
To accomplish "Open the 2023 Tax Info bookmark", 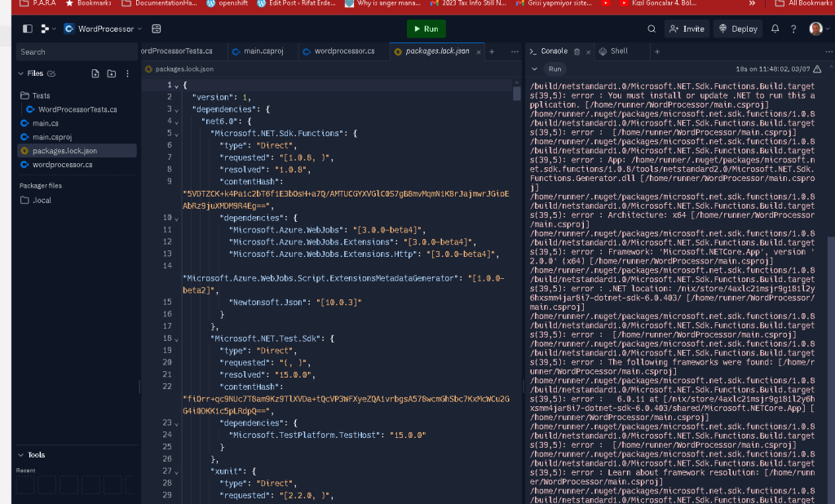I will [468, 3].
